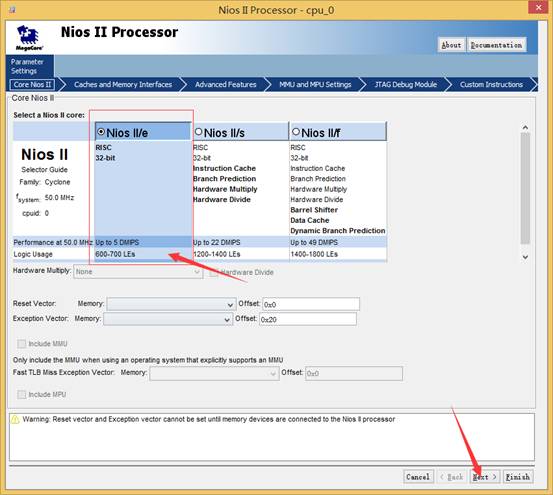
Task: Open the Exception Vector Memory dropdown
Action: click(x=168, y=319)
